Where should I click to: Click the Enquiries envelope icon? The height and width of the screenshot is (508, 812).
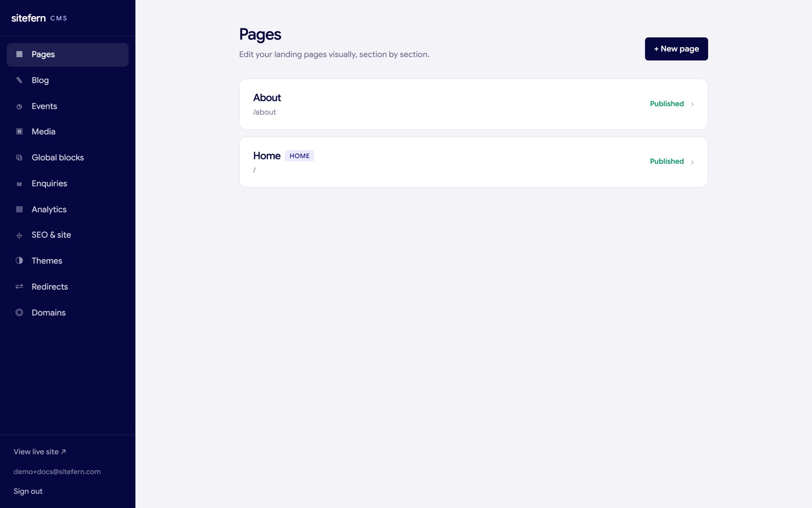click(19, 184)
